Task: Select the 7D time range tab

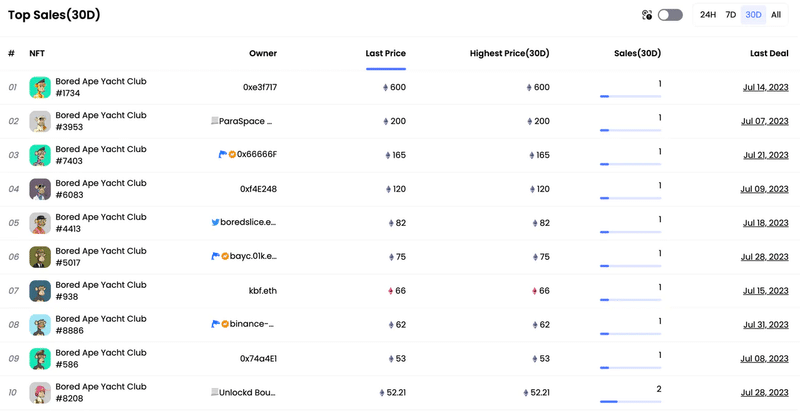Action: point(731,15)
